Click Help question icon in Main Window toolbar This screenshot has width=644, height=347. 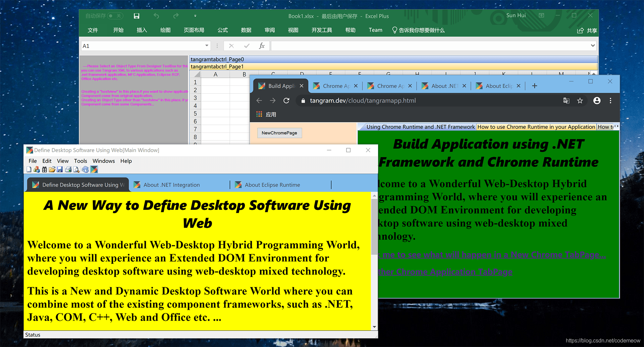click(x=85, y=169)
